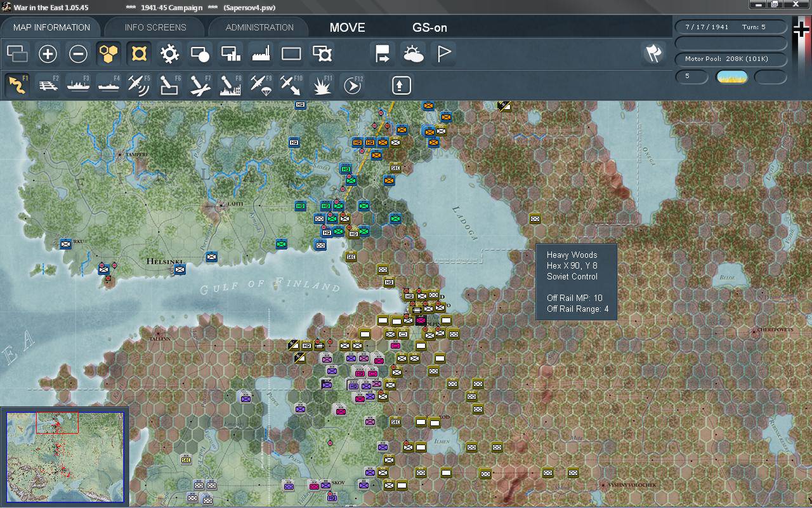Click the overlapping windows icon in toolbar
Viewport: 812px width, 508px height.
click(x=17, y=54)
